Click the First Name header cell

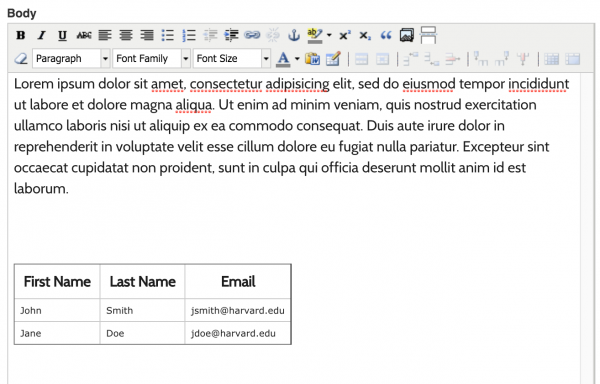pos(57,281)
